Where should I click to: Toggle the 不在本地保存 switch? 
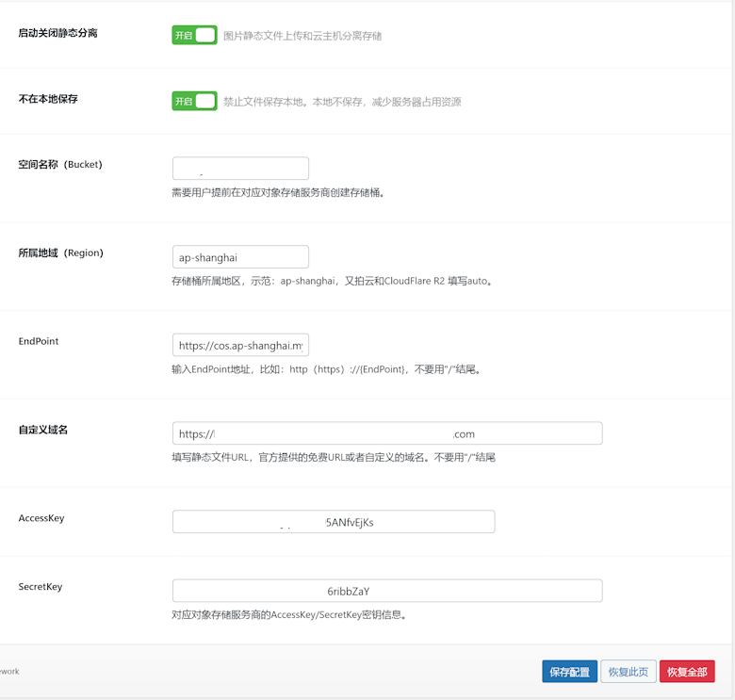click(x=194, y=101)
